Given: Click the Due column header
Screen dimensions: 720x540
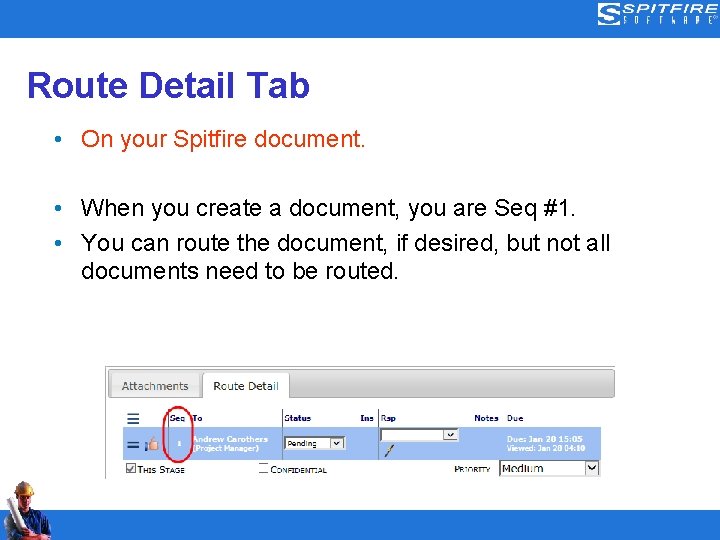Looking at the screenshot, I should (x=515, y=418).
